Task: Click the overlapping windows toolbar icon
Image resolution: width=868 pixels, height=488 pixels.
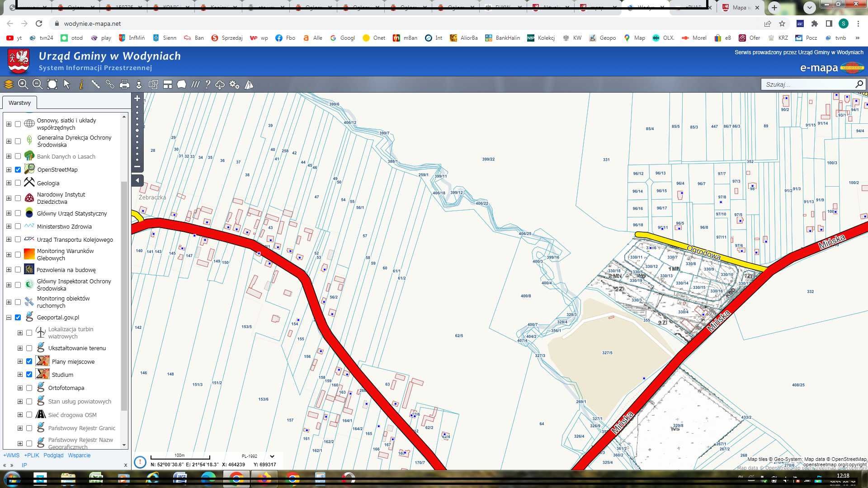Action: 153,84
